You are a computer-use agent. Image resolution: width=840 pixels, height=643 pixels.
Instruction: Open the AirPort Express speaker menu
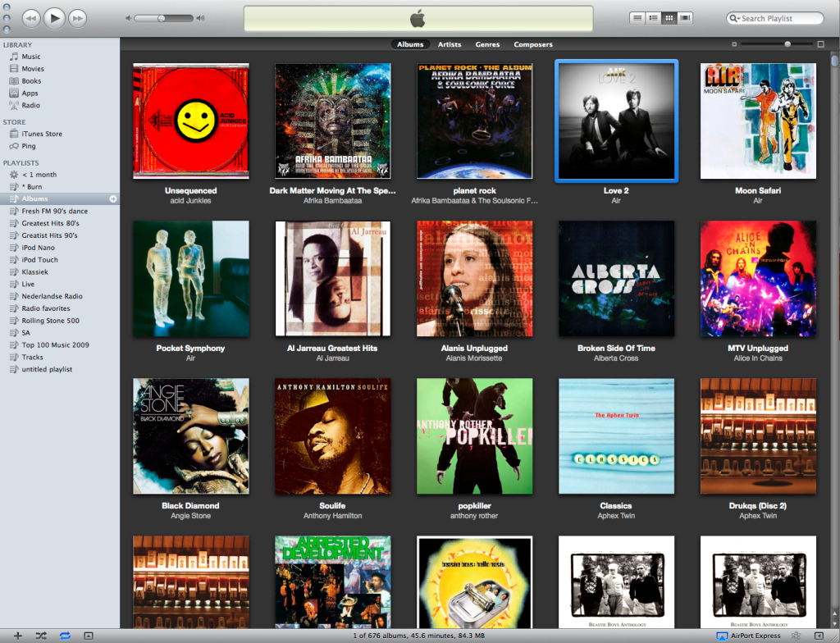point(748,636)
